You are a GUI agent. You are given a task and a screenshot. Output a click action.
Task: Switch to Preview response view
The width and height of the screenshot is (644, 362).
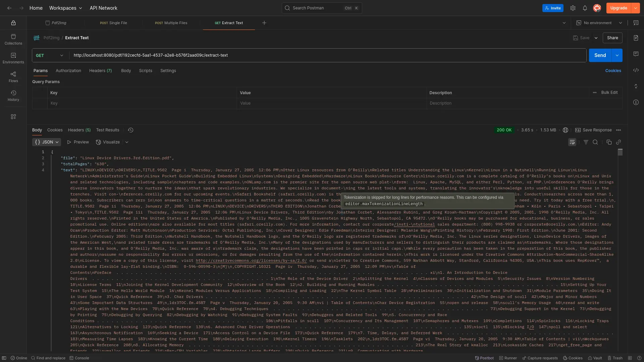pyautogui.click(x=78, y=142)
